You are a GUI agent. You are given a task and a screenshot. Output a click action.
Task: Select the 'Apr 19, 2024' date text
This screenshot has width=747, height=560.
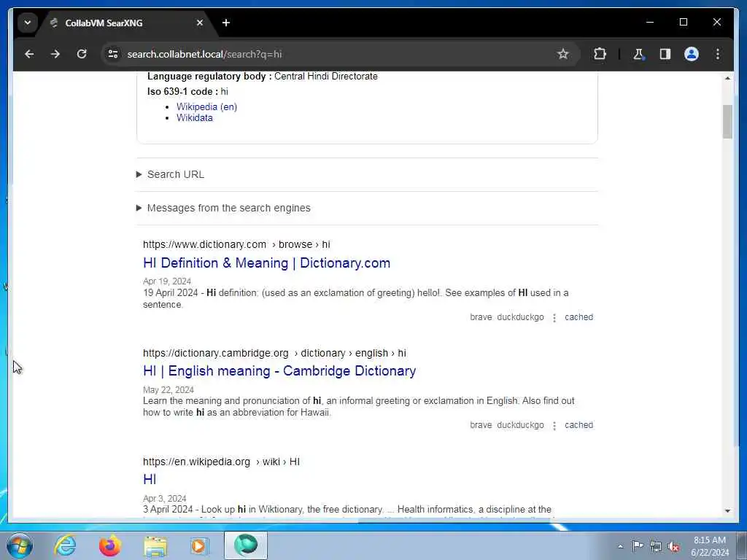(x=167, y=281)
